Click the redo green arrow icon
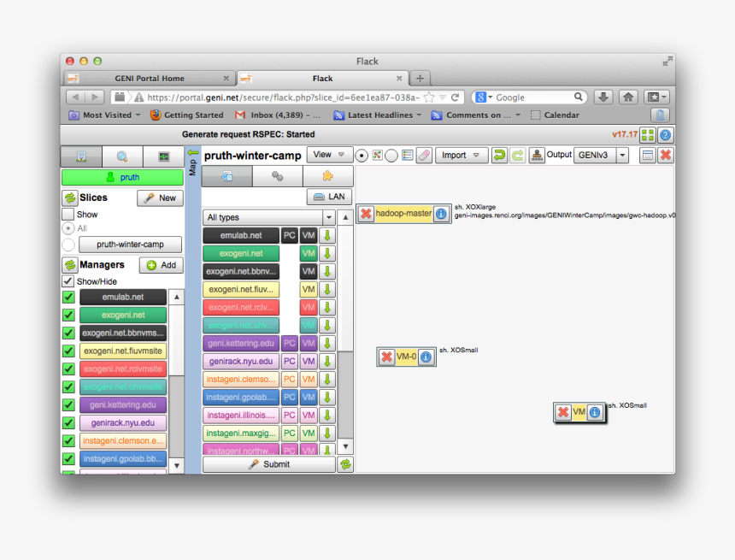This screenshot has width=735, height=560. (518, 155)
